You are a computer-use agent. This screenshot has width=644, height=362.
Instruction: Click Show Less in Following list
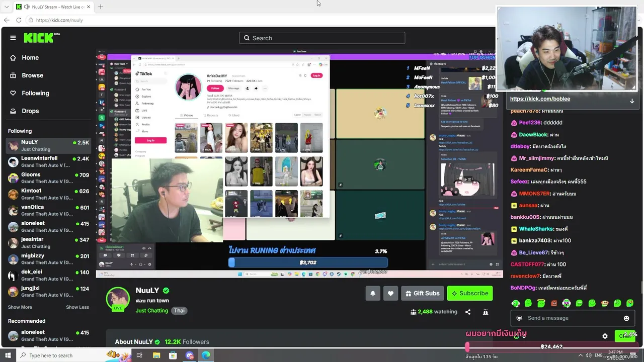77,307
